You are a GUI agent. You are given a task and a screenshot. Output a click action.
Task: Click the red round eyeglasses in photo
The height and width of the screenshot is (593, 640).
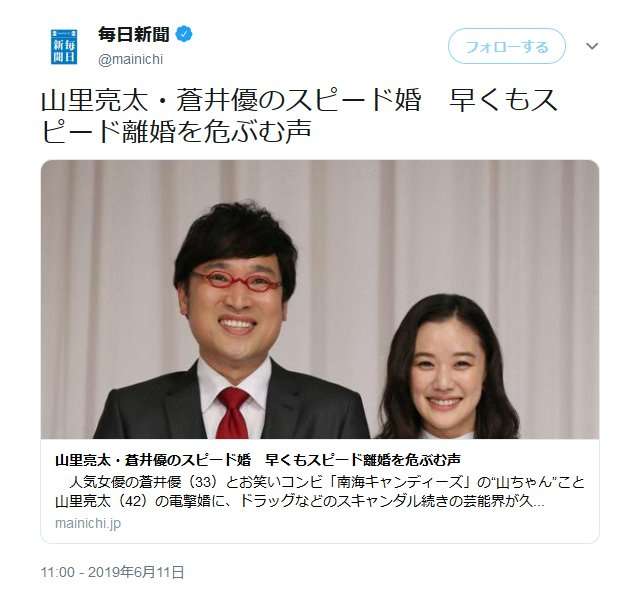236,282
